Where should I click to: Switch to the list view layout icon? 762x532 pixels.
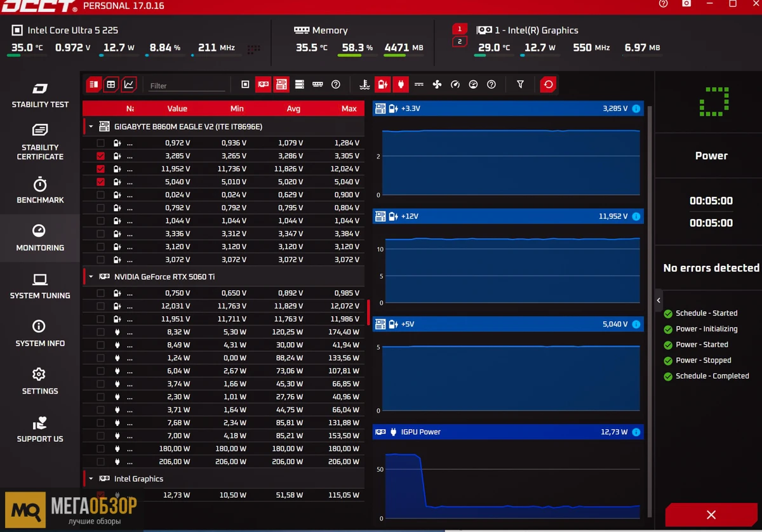[x=93, y=84]
